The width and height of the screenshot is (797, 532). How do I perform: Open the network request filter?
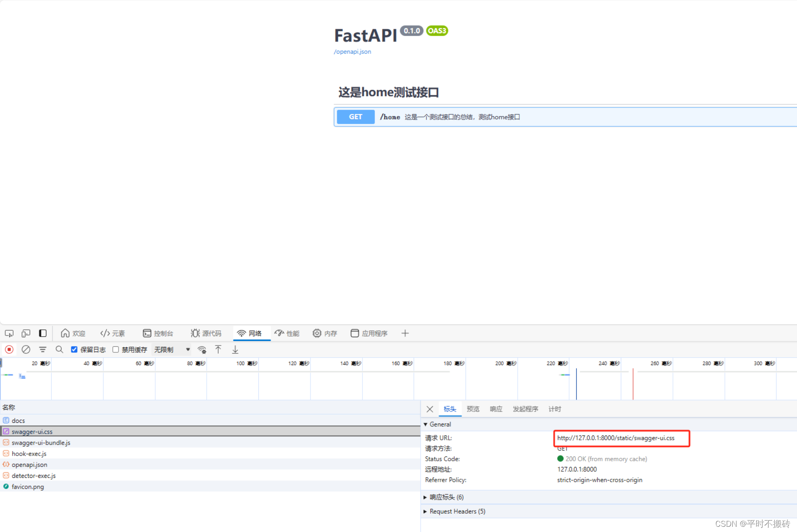point(42,349)
